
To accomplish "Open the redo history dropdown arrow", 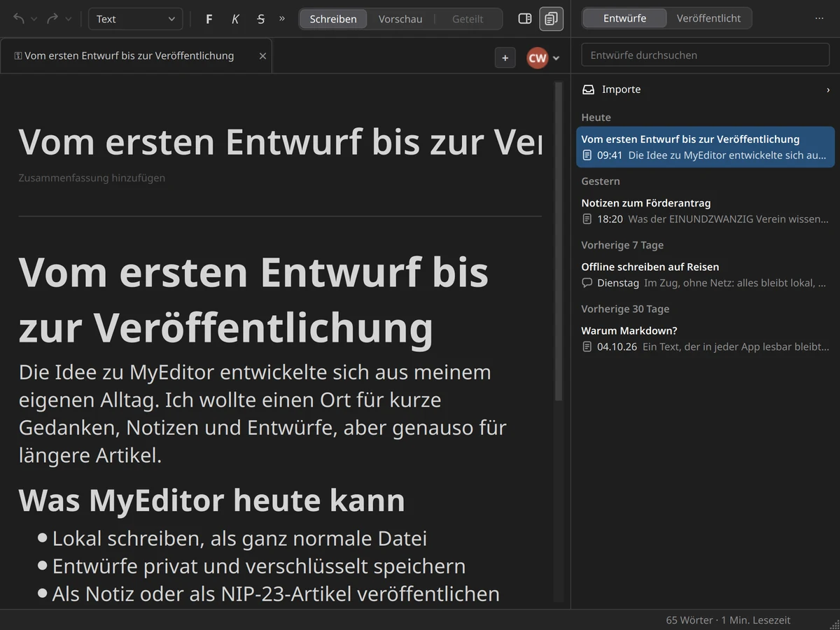I will tap(68, 19).
